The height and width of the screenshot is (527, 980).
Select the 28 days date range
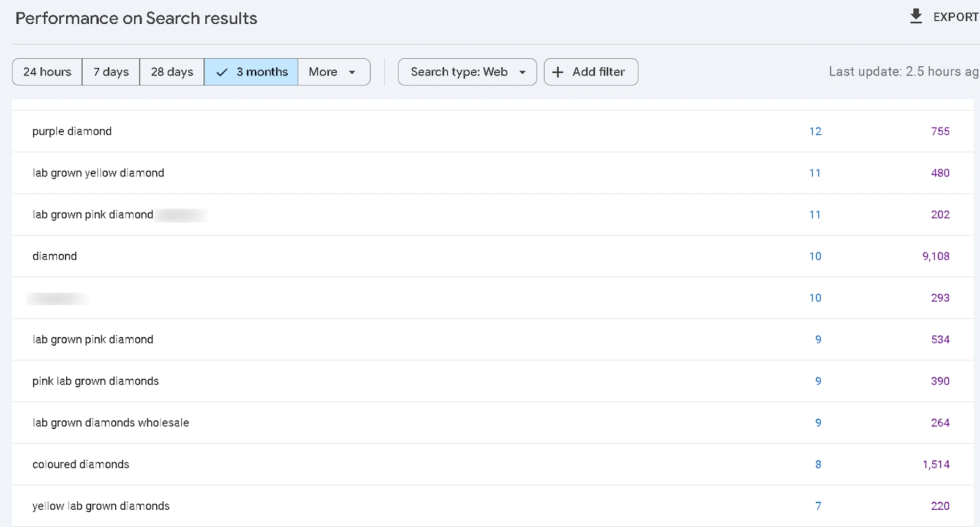click(172, 72)
